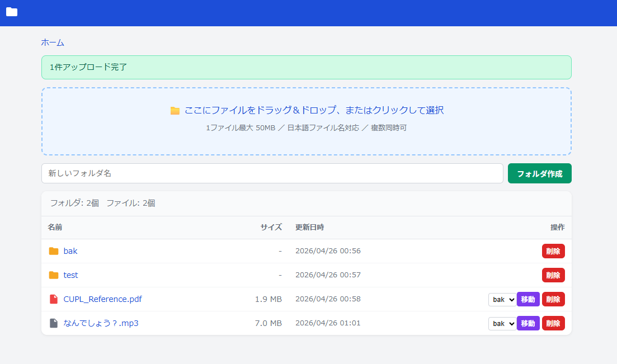Screen dimensions: 617x364
Task: Click the サイズ column header
Action: 271,227
